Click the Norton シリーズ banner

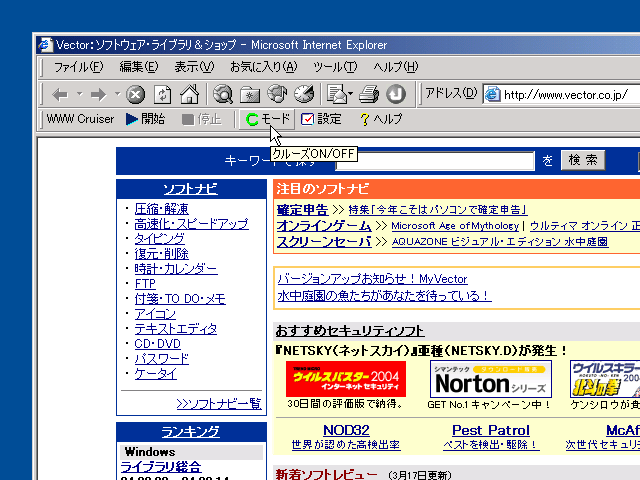(491, 379)
